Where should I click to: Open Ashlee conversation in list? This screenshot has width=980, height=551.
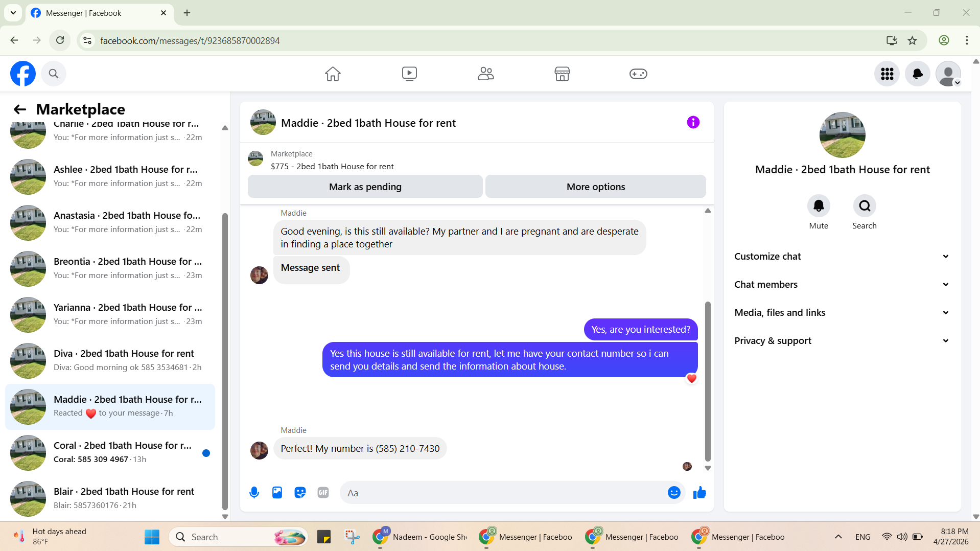[x=110, y=177]
